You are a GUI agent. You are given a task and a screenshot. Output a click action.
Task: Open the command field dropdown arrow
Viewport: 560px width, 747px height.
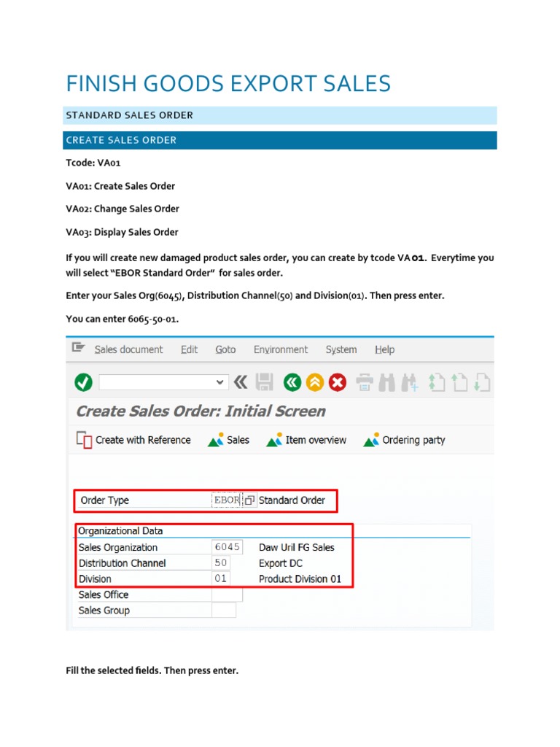tap(219, 382)
